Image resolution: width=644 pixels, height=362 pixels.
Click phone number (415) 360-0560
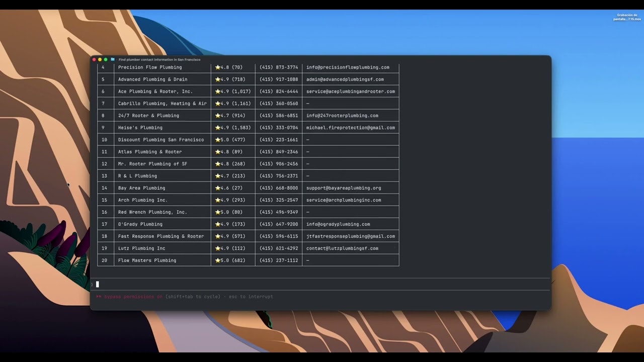[279, 104]
